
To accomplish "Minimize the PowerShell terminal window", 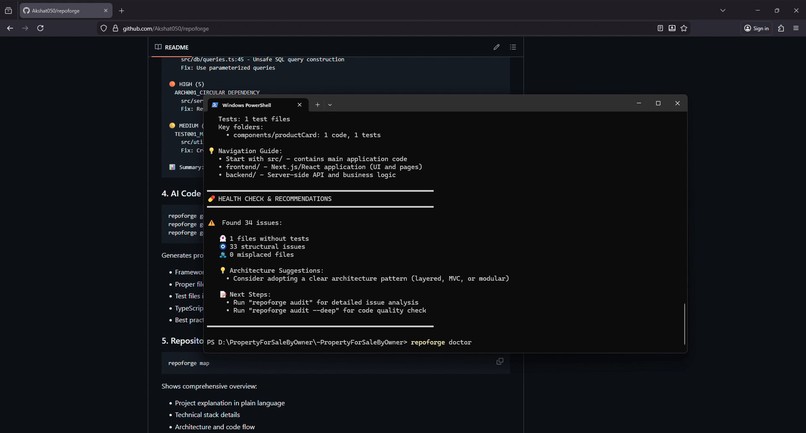I will 639,103.
